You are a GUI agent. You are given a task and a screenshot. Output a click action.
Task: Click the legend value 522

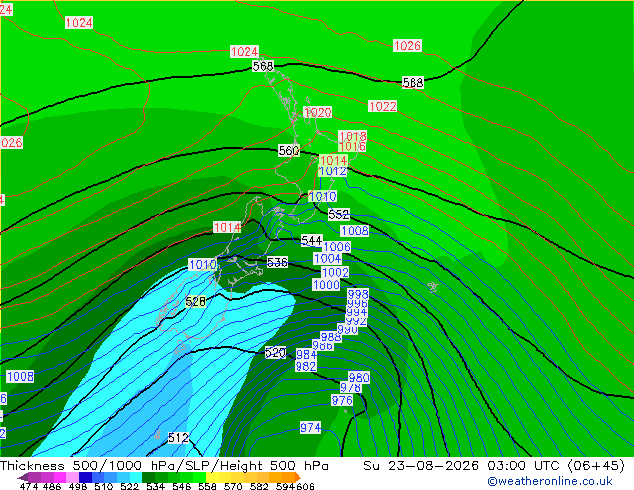coord(129,486)
